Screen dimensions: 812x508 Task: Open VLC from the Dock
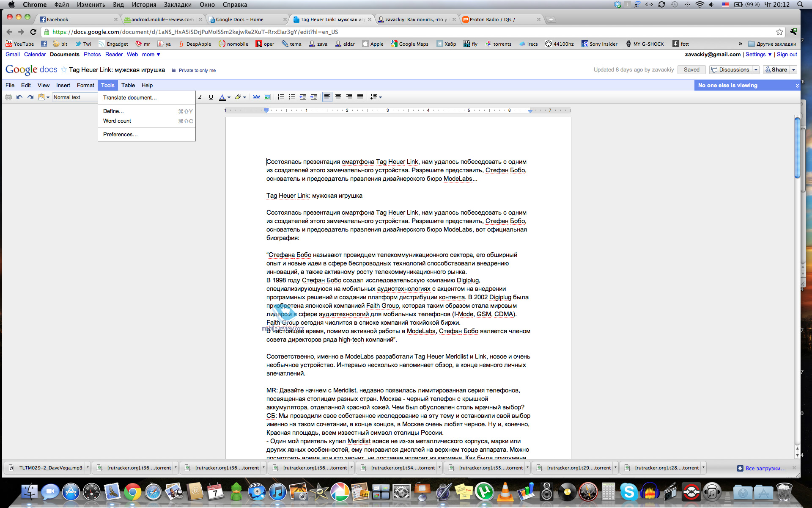[505, 492]
